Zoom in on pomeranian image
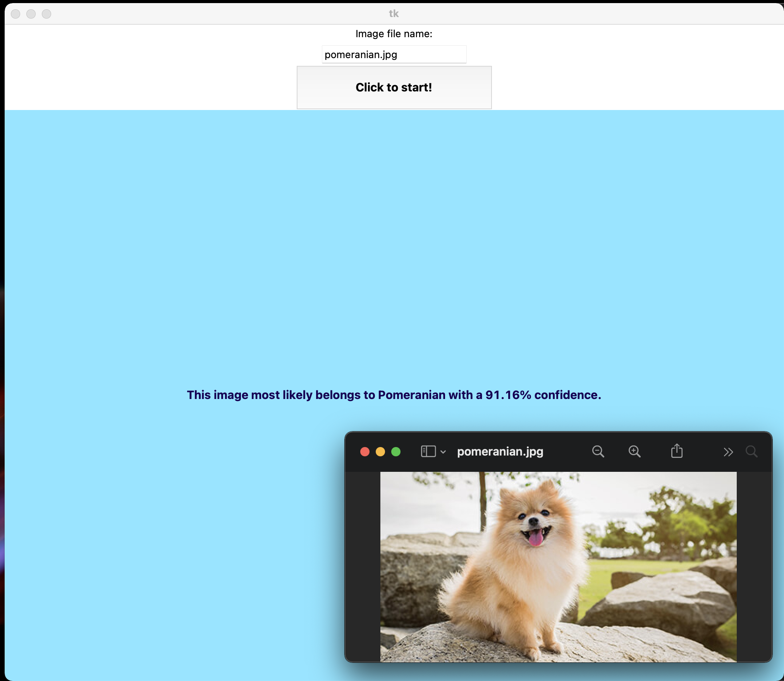This screenshot has width=784, height=681. 634,452
